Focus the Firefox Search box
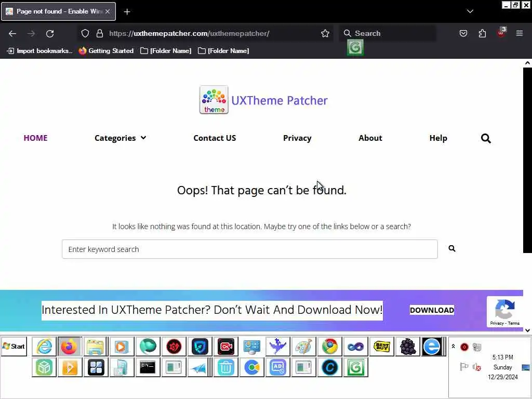Image resolution: width=532 pixels, height=399 pixels. coord(388,33)
